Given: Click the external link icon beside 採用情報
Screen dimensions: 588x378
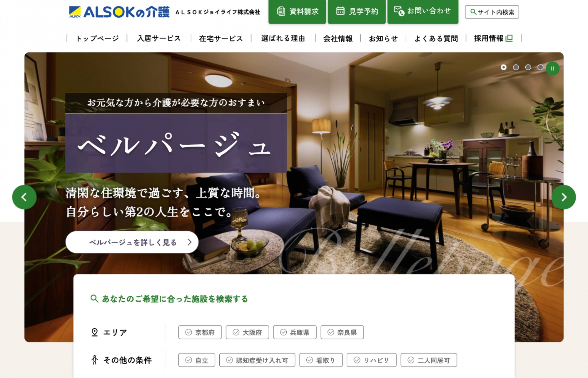Looking at the screenshot, I should click(509, 38).
